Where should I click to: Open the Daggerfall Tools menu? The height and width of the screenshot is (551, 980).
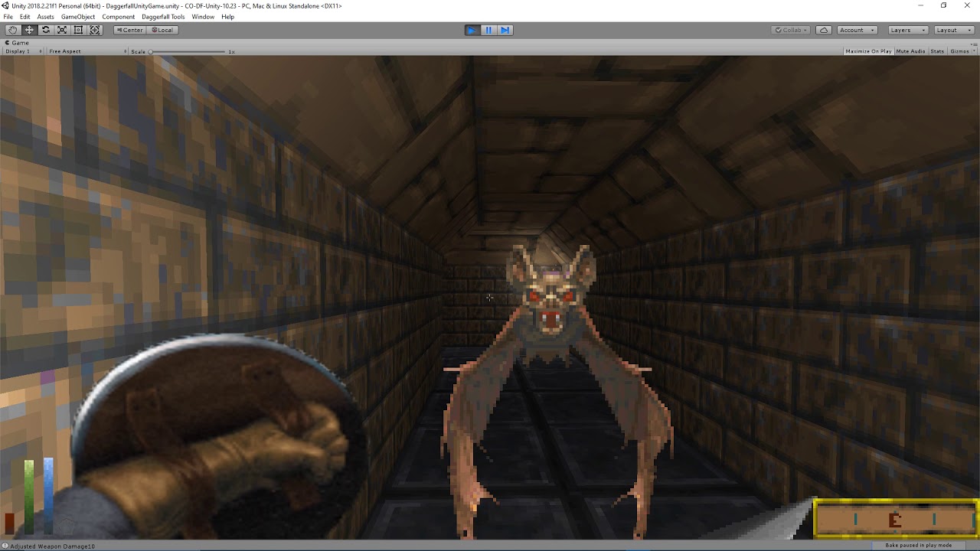(163, 17)
